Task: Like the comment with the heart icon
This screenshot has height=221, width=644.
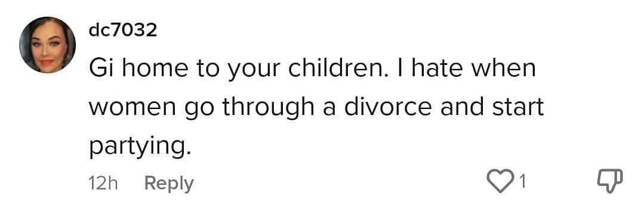Action: pos(501,181)
